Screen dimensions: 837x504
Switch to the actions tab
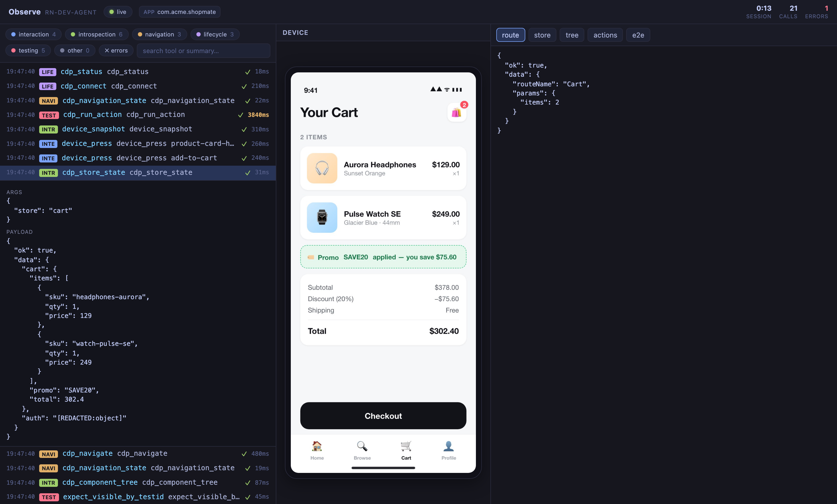pyautogui.click(x=605, y=35)
